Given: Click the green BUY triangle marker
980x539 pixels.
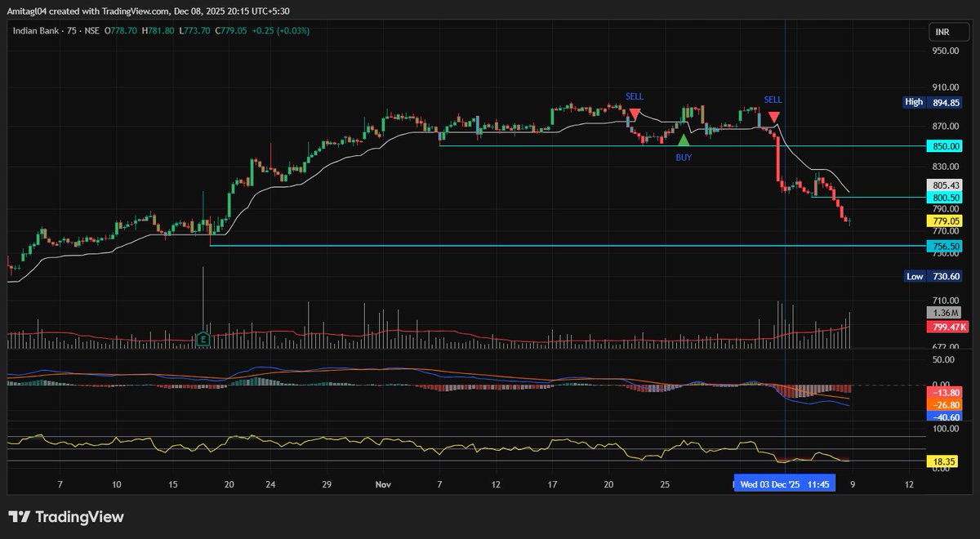Looking at the screenshot, I should pyautogui.click(x=684, y=140).
